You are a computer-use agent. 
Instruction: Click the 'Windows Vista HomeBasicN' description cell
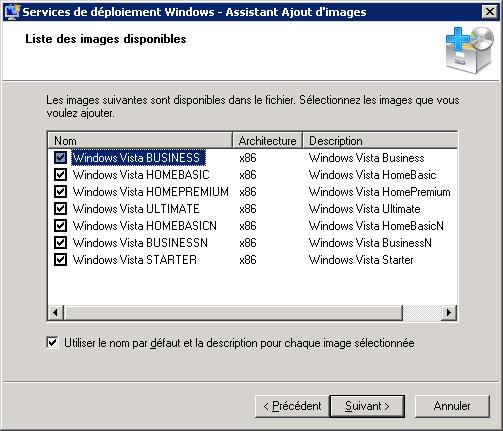click(376, 226)
